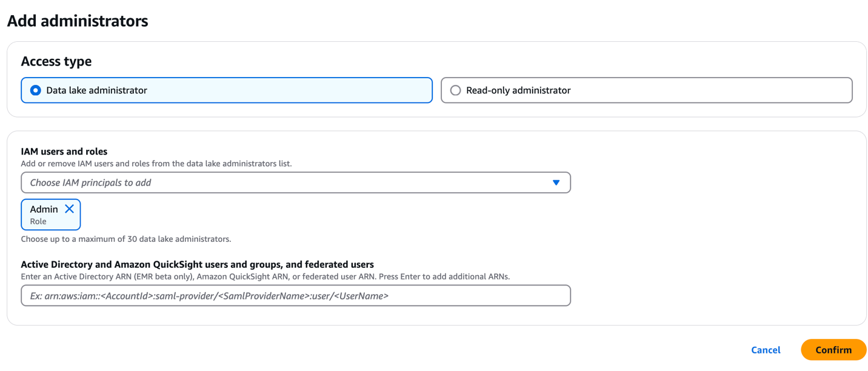Click the blue dropdown arrow for IAM principals
The image size is (868, 371).
(x=556, y=182)
